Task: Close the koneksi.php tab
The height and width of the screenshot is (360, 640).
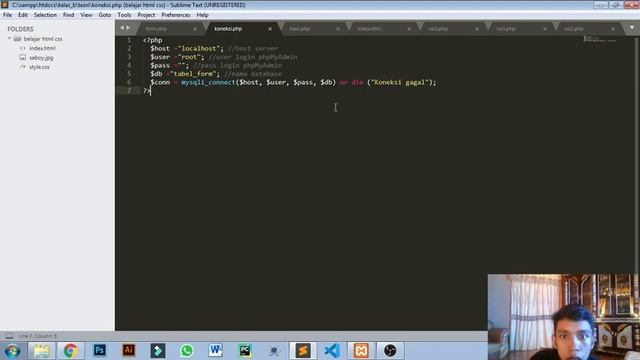Action: (270, 29)
